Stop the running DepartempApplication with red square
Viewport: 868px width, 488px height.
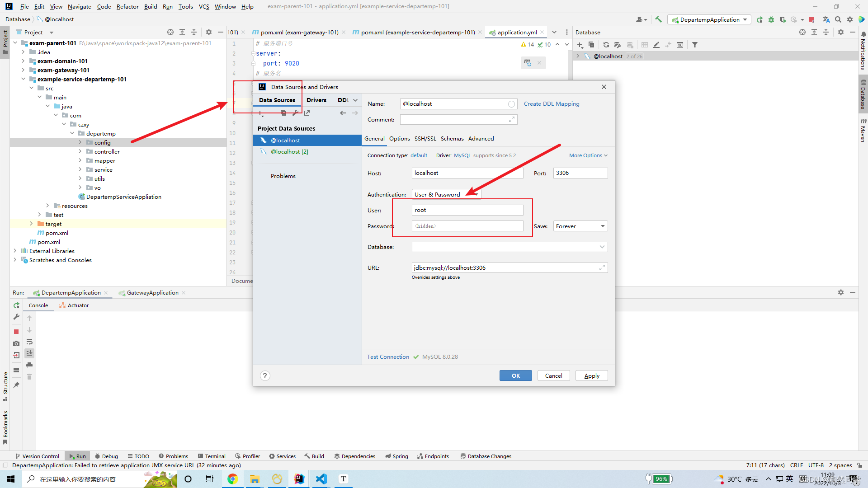click(16, 331)
